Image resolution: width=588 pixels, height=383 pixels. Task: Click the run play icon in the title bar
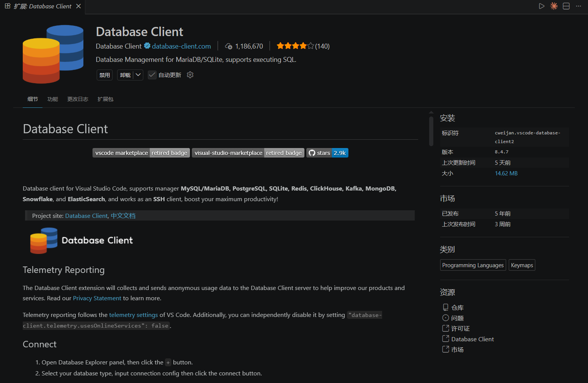[x=542, y=6]
